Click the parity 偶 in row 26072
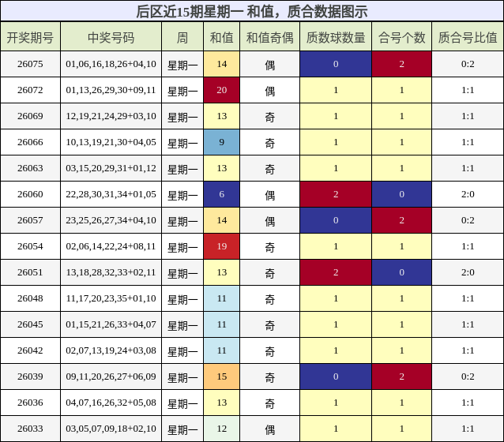 coord(269,92)
